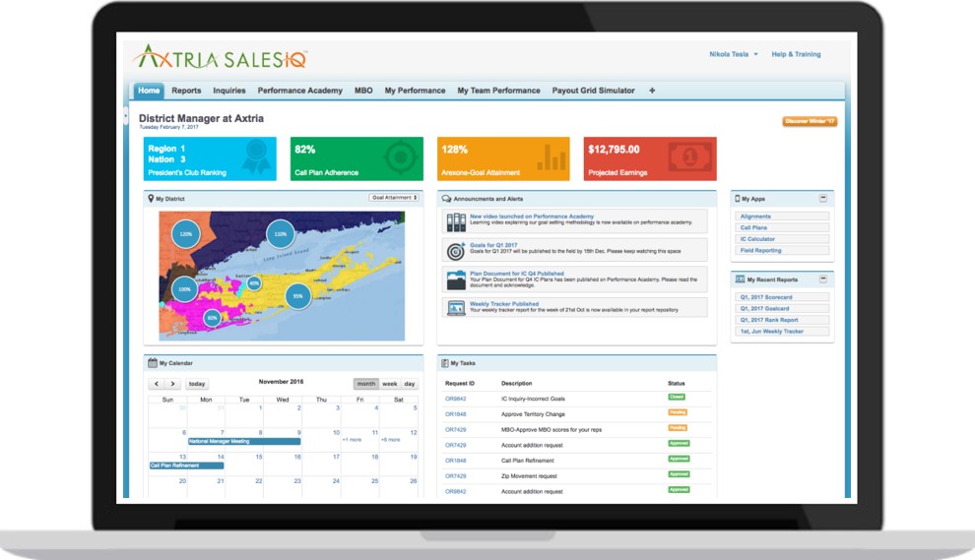
Task: Click the bullseye icon beside Goals for Q1 2017
Action: 456,250
